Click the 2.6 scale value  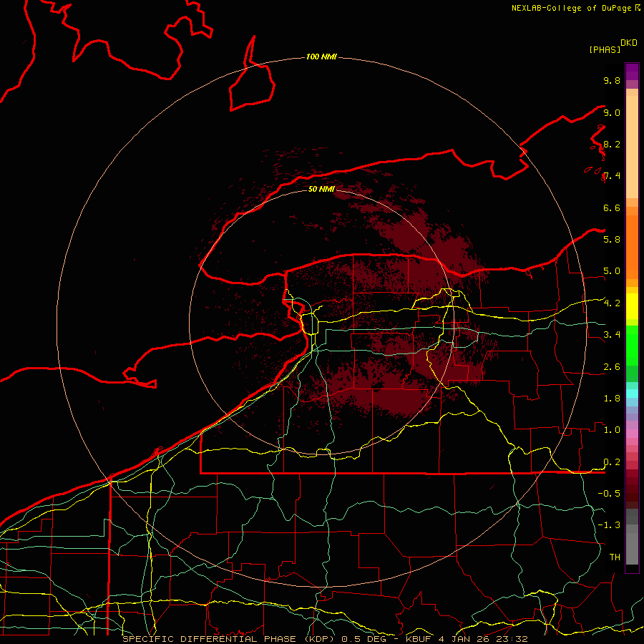(x=612, y=367)
